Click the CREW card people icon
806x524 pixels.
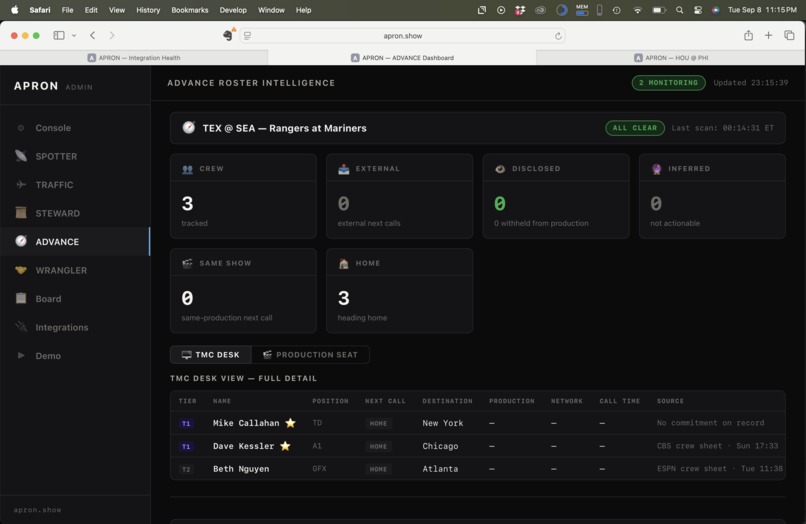(x=188, y=169)
